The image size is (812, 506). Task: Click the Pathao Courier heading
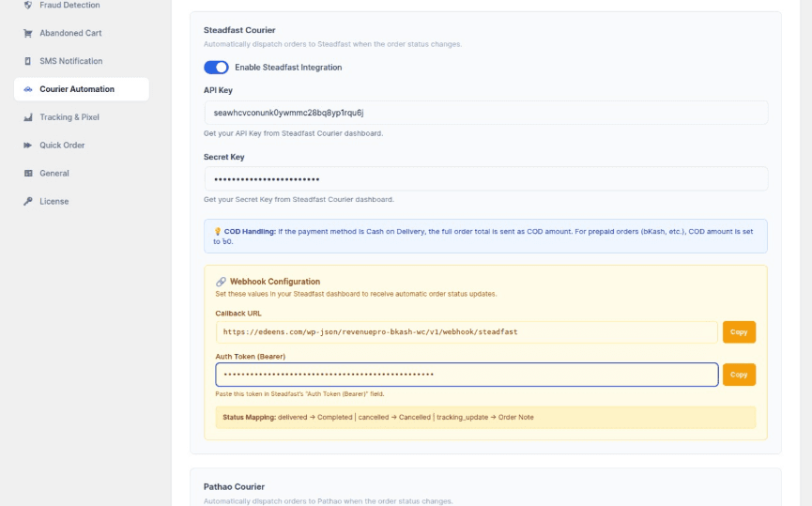(x=234, y=487)
